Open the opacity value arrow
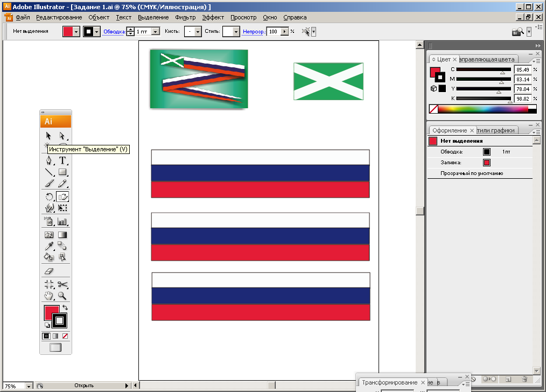 point(285,32)
